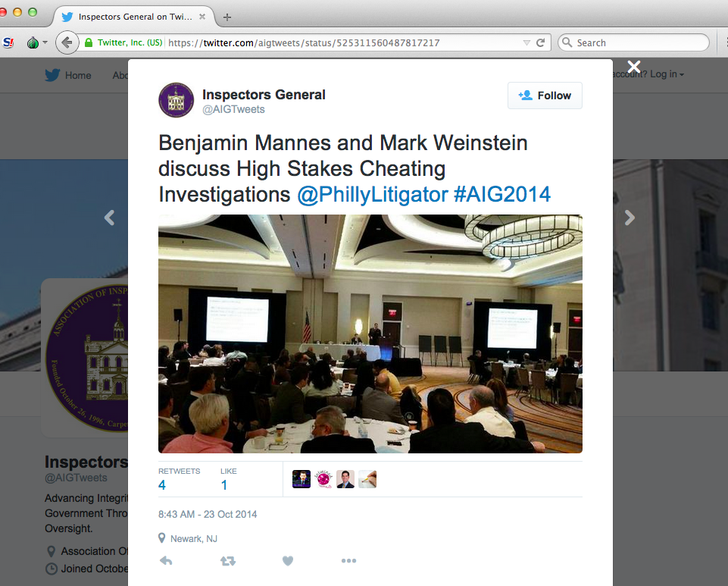
Task: Show URL history dropdown arrow
Action: (x=527, y=43)
